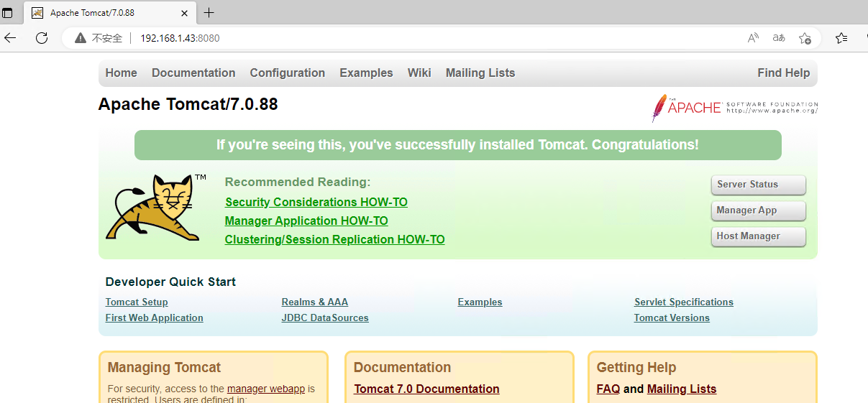Open Manager Application HOW-TO link
The width and height of the screenshot is (868, 403).
pyautogui.click(x=306, y=221)
